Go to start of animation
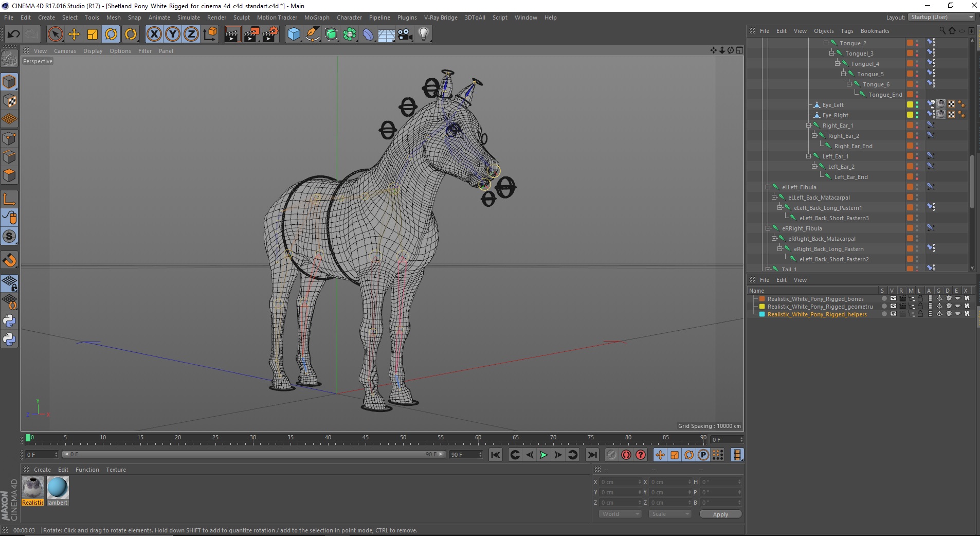The image size is (980, 536). point(495,455)
